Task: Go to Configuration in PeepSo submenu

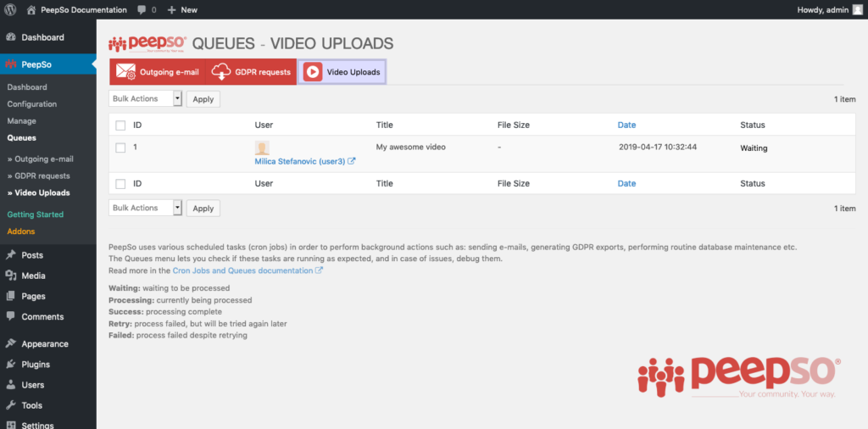Action: [x=32, y=104]
